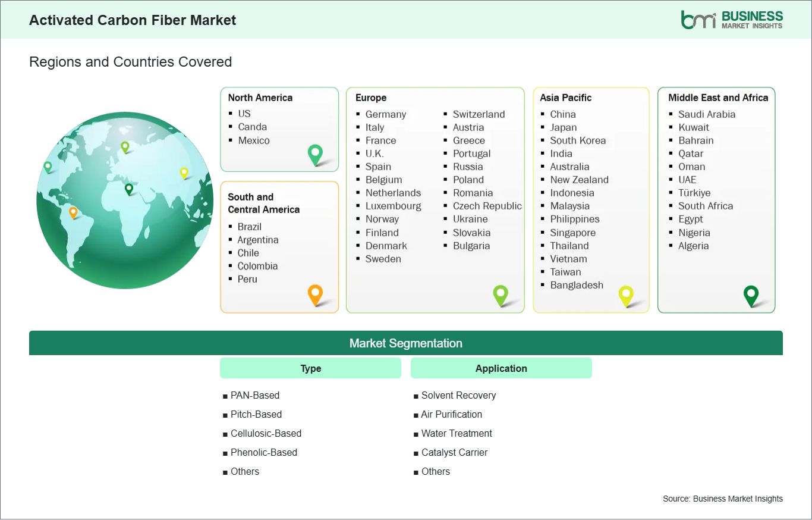This screenshot has height=520, width=812.
Task: Switch to the Type tab
Action: (310, 368)
